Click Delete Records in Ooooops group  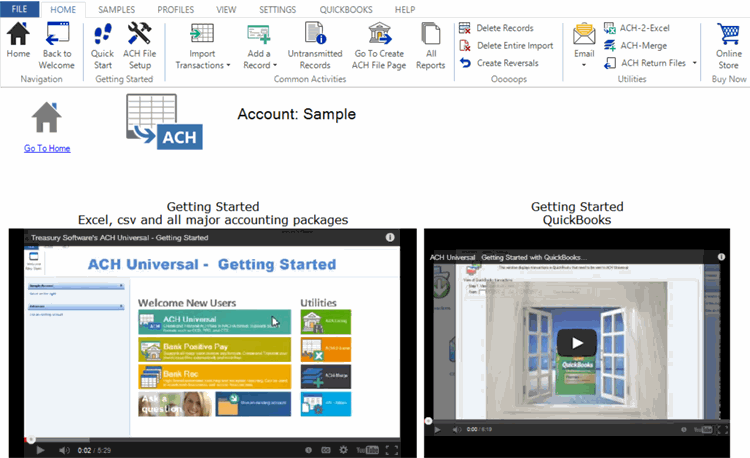tap(496, 28)
